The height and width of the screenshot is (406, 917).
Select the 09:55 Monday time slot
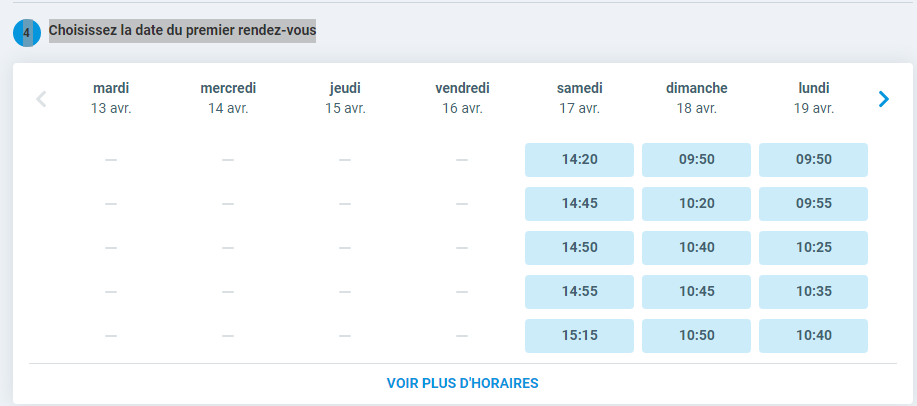[813, 203]
